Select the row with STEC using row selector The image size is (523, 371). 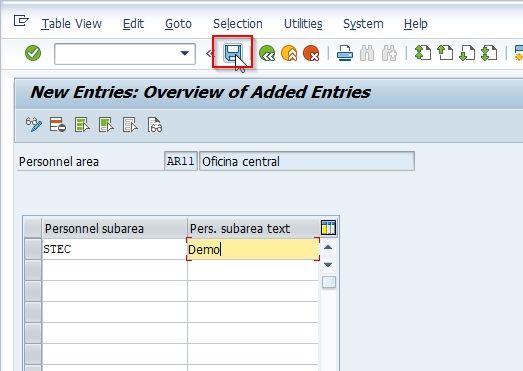33,249
